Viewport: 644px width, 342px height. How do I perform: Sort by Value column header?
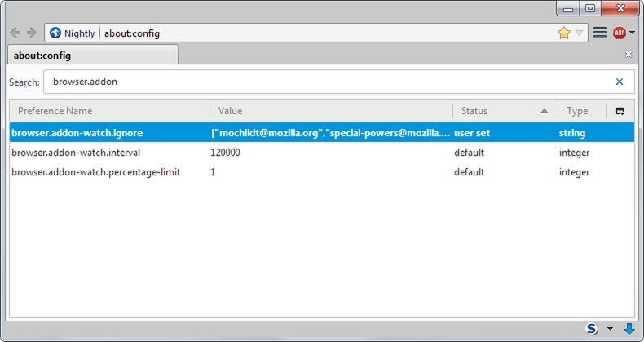(x=331, y=111)
